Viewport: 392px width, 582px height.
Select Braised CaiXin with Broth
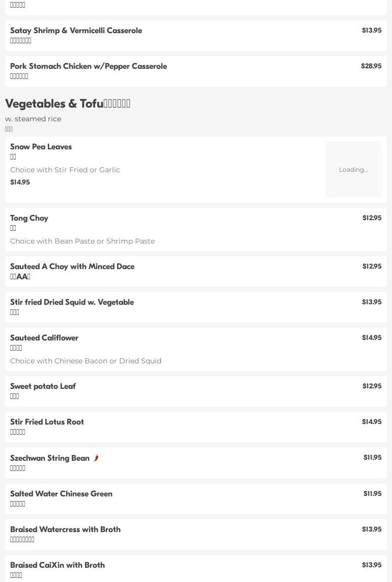pos(58,565)
